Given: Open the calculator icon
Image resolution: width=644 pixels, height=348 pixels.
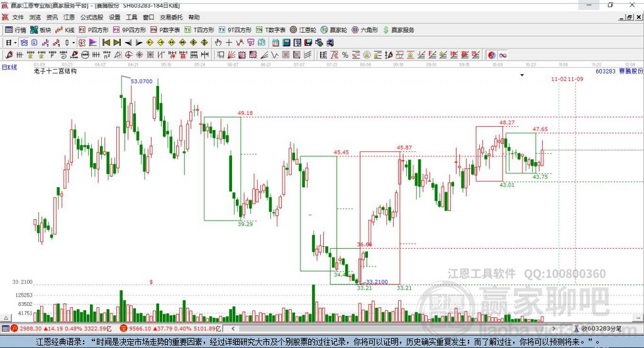Looking at the screenshot, I should [286, 43].
